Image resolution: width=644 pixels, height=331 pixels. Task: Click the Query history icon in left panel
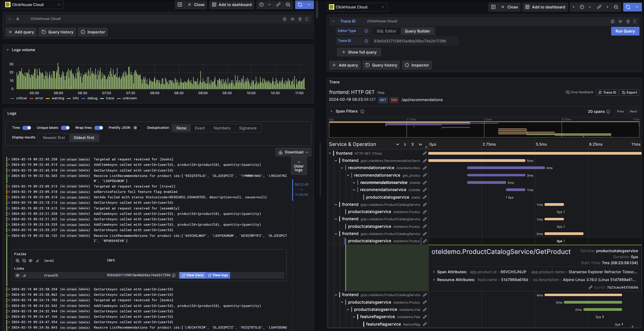(43, 32)
